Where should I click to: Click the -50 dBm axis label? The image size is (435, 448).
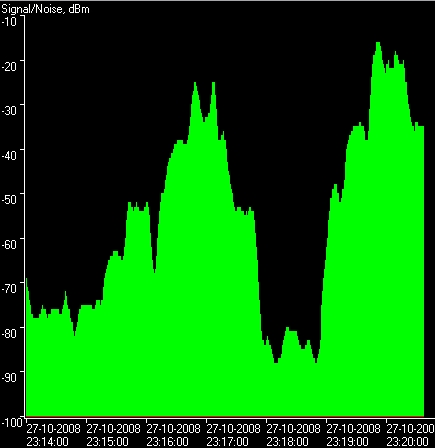click(9, 199)
